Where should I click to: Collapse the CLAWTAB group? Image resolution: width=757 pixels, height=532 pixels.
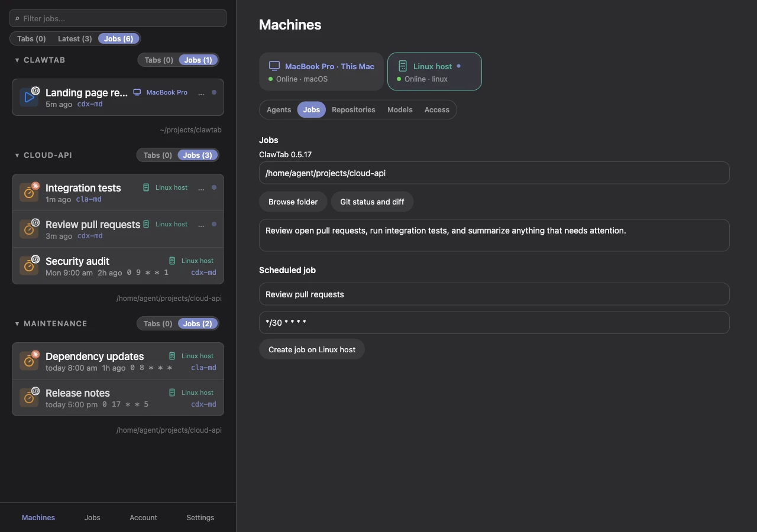point(17,60)
